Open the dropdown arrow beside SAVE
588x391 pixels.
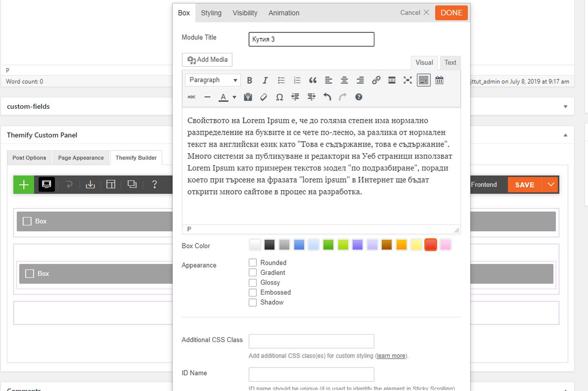point(551,185)
